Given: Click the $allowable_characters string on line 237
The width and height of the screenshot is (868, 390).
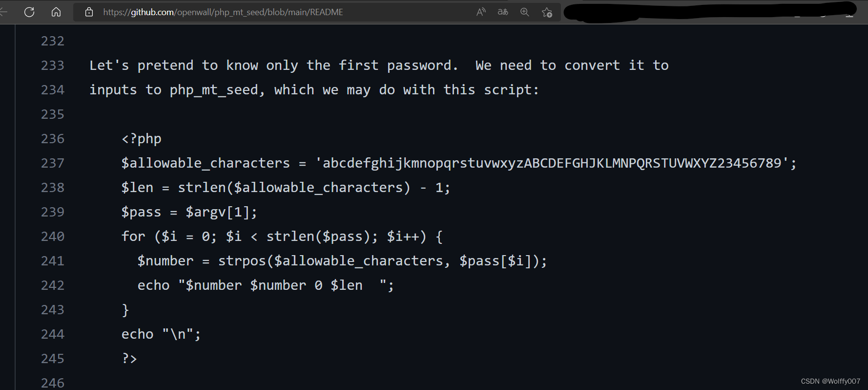Looking at the screenshot, I should tap(552, 163).
